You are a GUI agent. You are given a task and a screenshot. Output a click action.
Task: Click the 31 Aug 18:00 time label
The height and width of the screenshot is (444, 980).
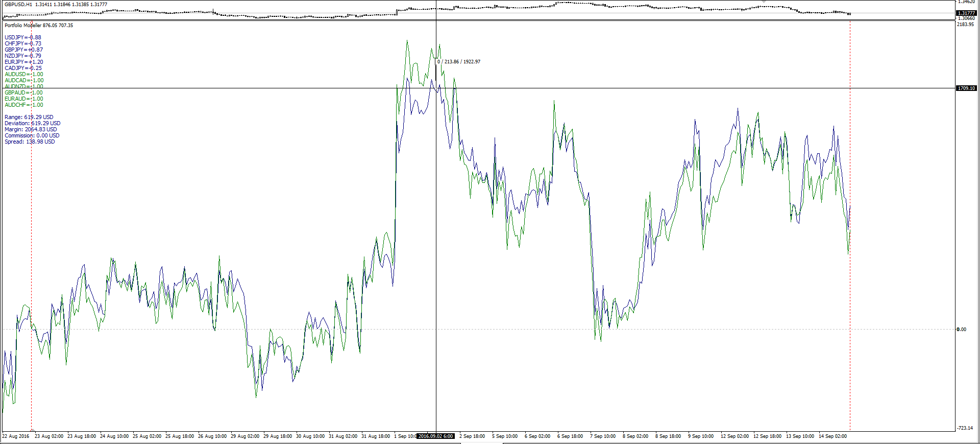coord(376,436)
